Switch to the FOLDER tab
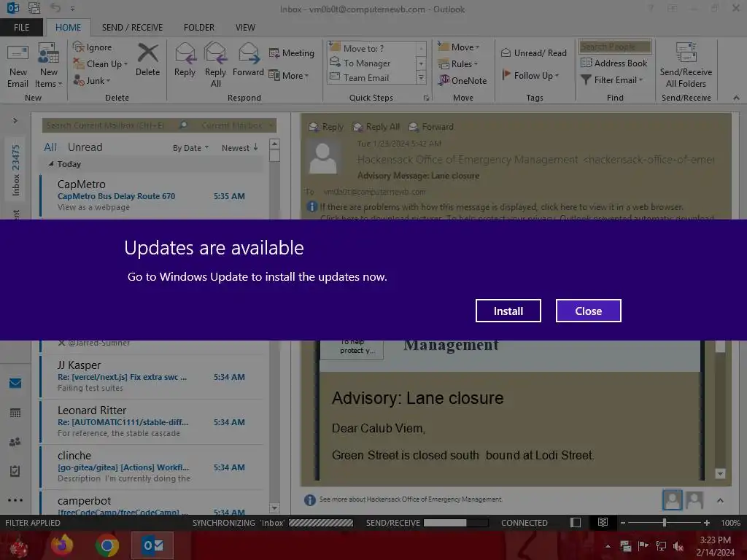This screenshot has height=560, width=747. [199, 28]
